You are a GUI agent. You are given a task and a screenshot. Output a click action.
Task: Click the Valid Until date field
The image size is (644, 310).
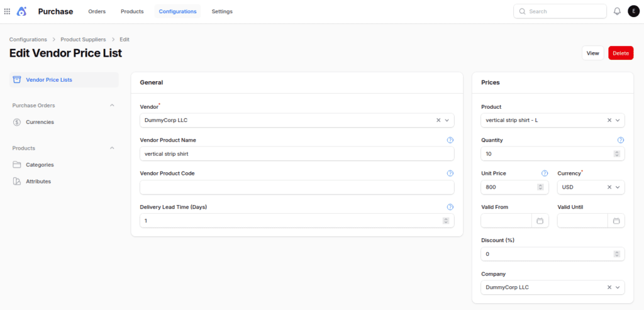(582, 221)
